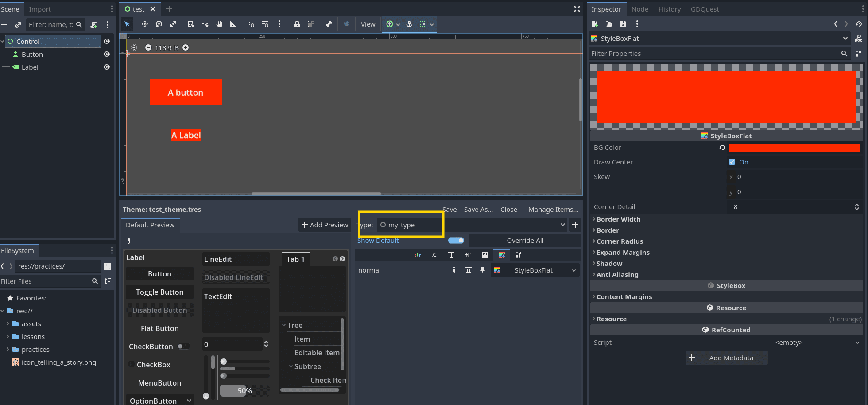Image resolution: width=868 pixels, height=405 pixels.
Task: Add a new child node in Scene dock
Action: click(4, 25)
